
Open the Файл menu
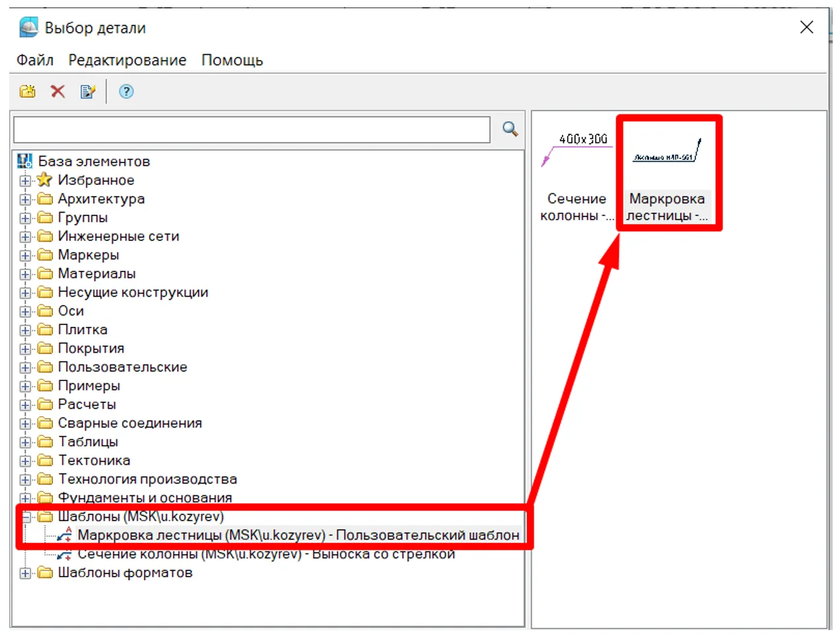[35, 60]
